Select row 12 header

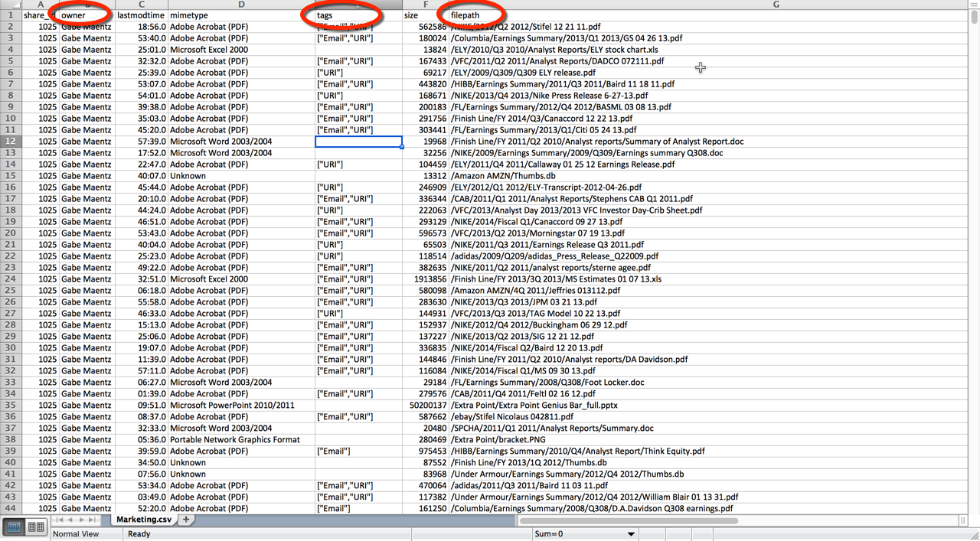[11, 142]
